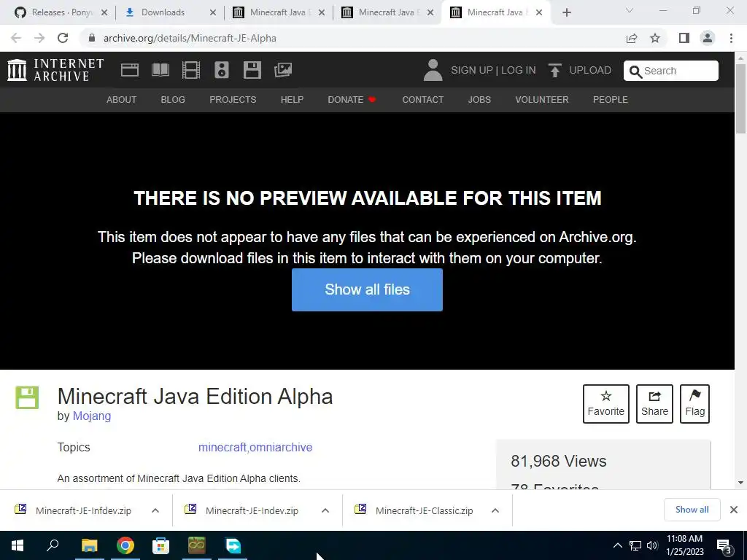
Task: Click Show all downloads button
Action: [692, 510]
